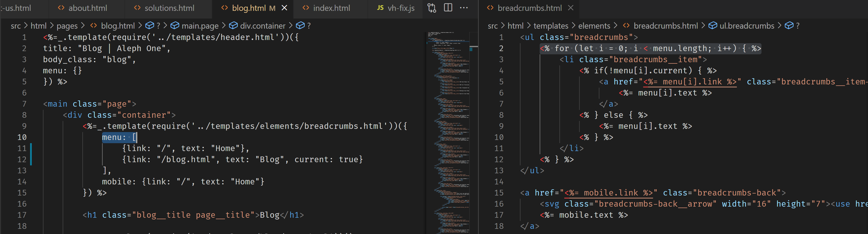This screenshot has width=868, height=234.
Task: Click the src breadcrumb in the left editor
Action: 16,25
